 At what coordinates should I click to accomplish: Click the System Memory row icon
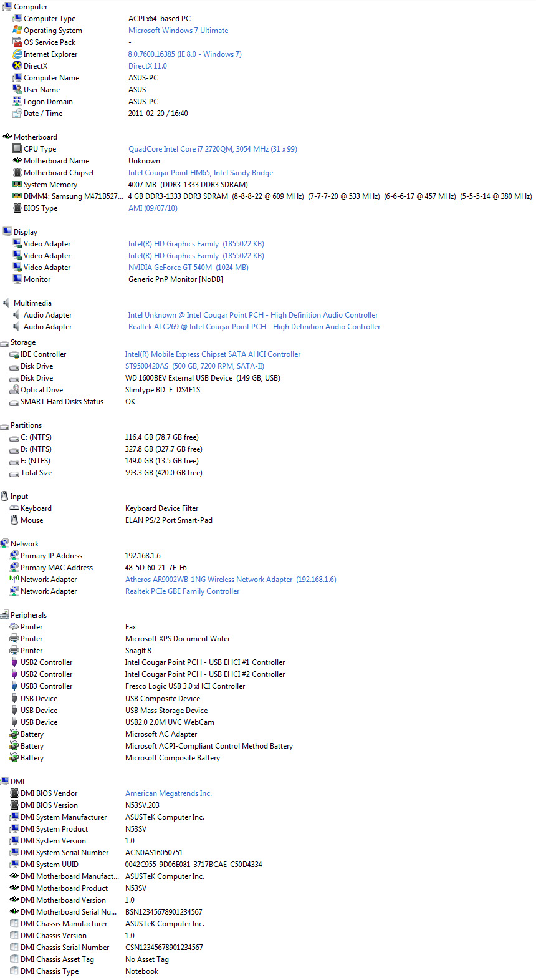pos(17,184)
